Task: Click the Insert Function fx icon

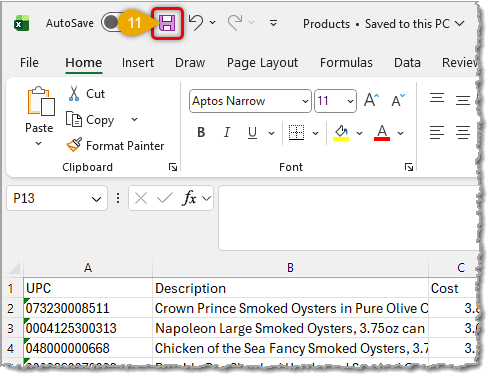Action: (x=189, y=198)
